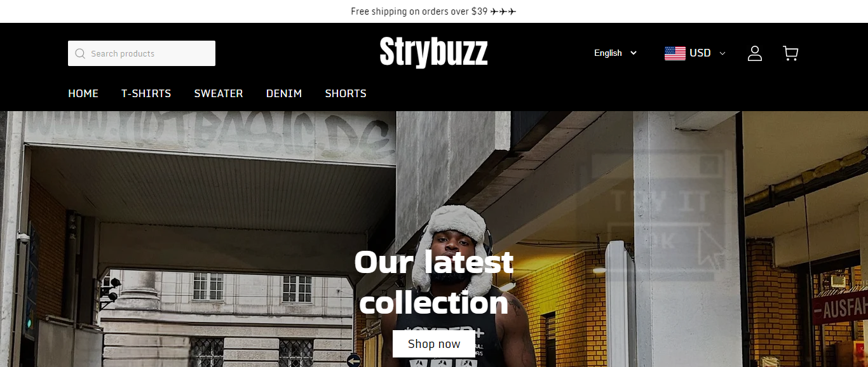
Task: Go to the HOME menu item
Action: 83,93
